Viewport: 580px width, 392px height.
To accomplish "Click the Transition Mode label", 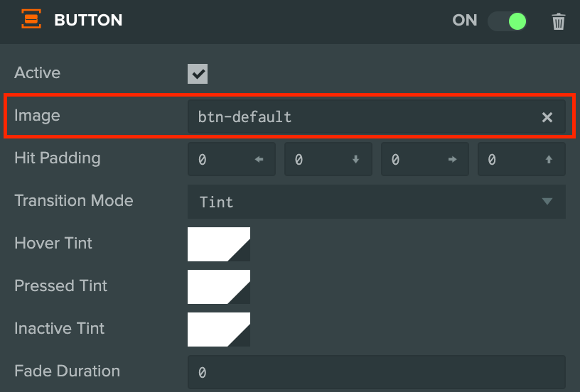I will tap(74, 201).
